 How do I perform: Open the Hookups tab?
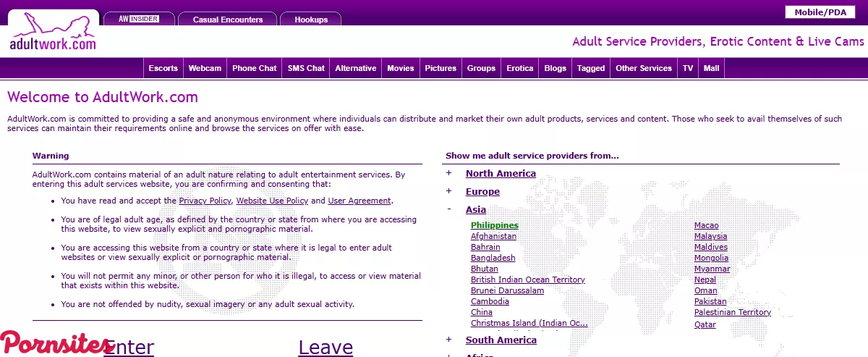click(x=311, y=20)
